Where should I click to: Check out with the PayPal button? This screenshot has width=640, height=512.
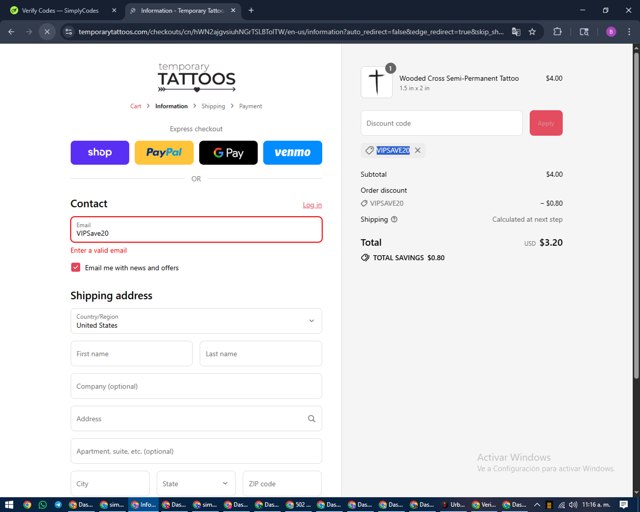point(164,153)
